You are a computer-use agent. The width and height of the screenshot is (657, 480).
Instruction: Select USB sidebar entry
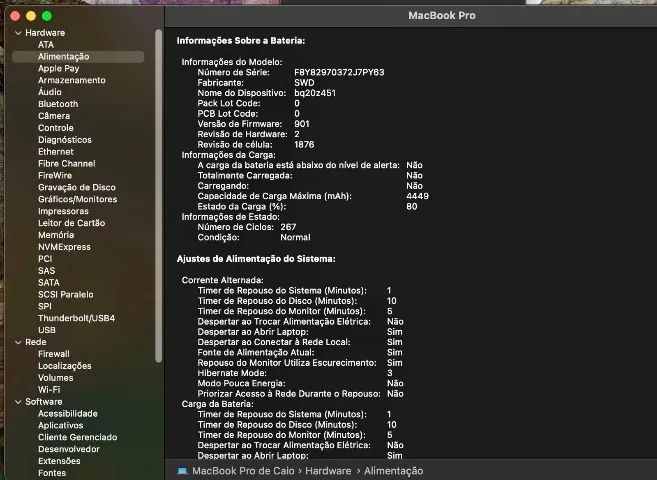(x=47, y=330)
